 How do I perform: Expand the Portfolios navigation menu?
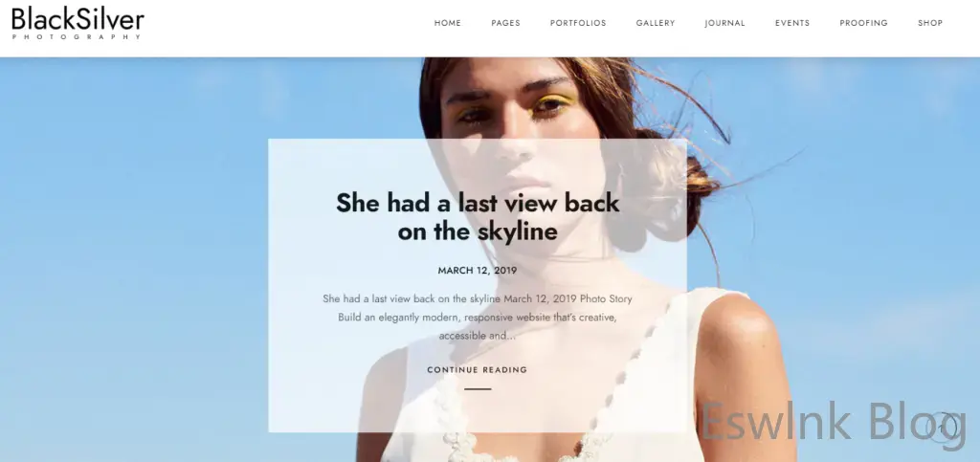[578, 23]
